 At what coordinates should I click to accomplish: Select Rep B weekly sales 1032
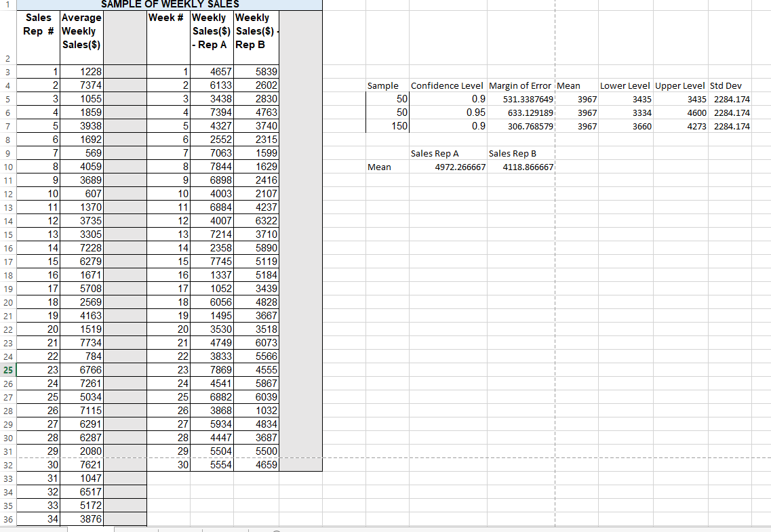[x=256, y=411]
